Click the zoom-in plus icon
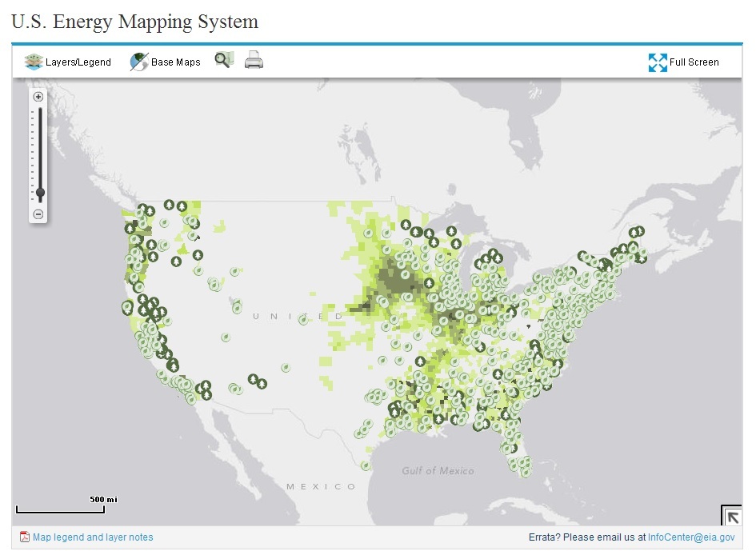Viewport: 756px width, 551px height. point(38,96)
